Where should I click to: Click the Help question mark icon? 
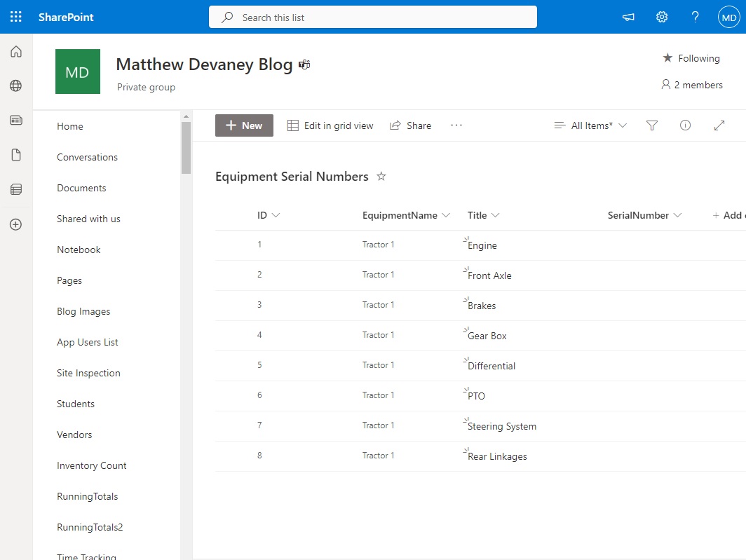tap(695, 17)
